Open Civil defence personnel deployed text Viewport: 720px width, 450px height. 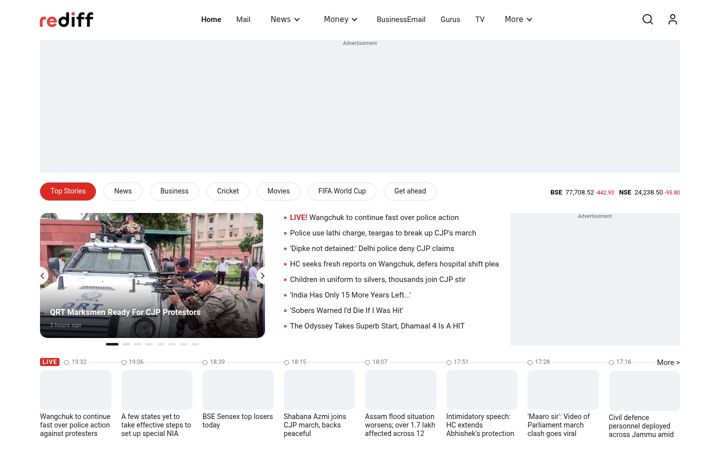641,426
